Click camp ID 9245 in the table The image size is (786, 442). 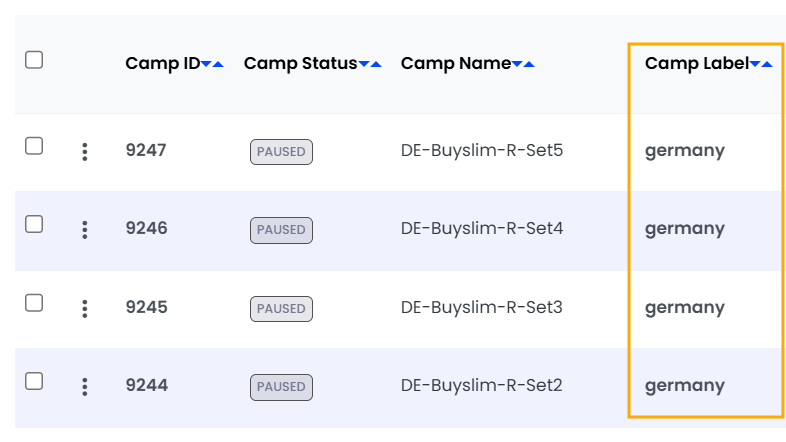click(x=146, y=307)
